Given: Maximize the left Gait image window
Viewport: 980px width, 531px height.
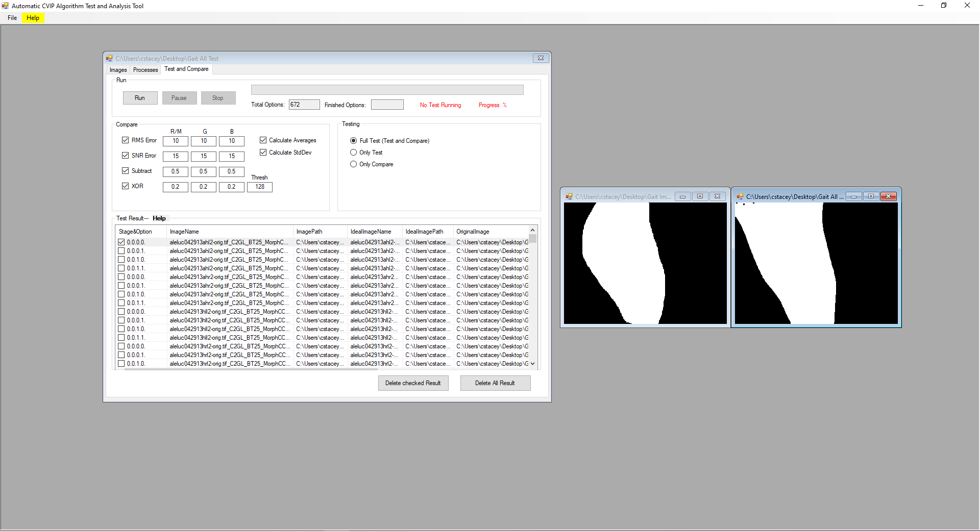Looking at the screenshot, I should (700, 196).
